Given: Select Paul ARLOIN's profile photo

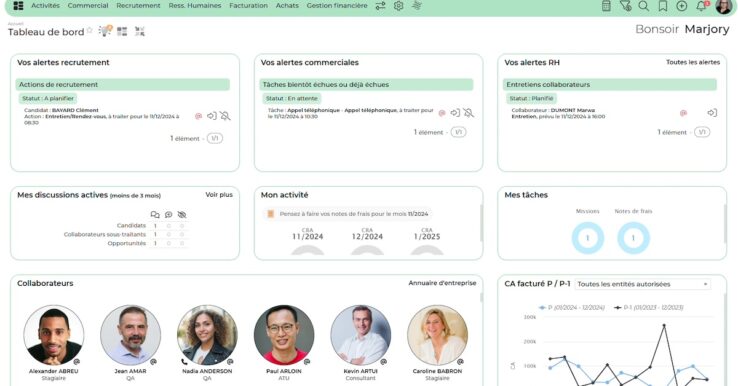Looking at the screenshot, I should tap(284, 335).
